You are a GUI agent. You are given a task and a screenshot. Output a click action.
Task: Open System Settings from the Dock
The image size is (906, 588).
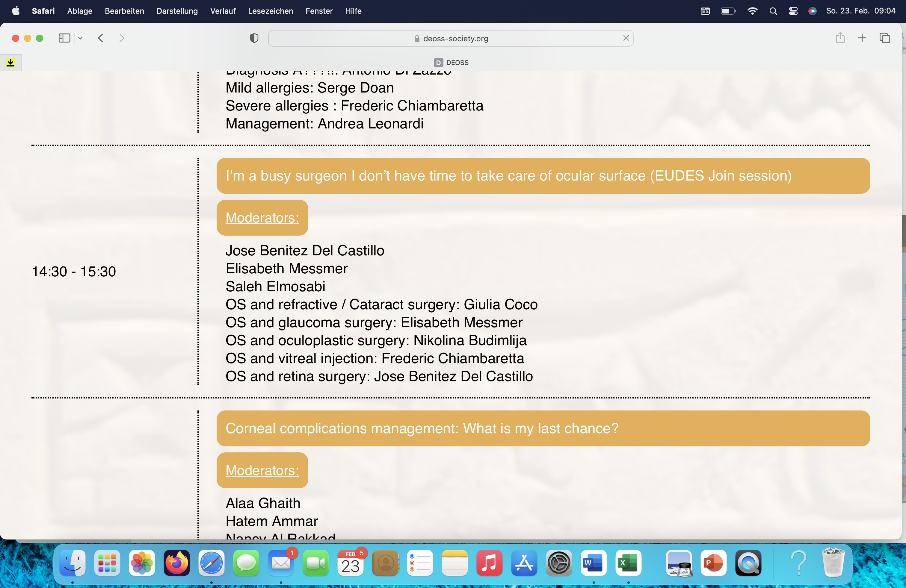pyautogui.click(x=559, y=563)
